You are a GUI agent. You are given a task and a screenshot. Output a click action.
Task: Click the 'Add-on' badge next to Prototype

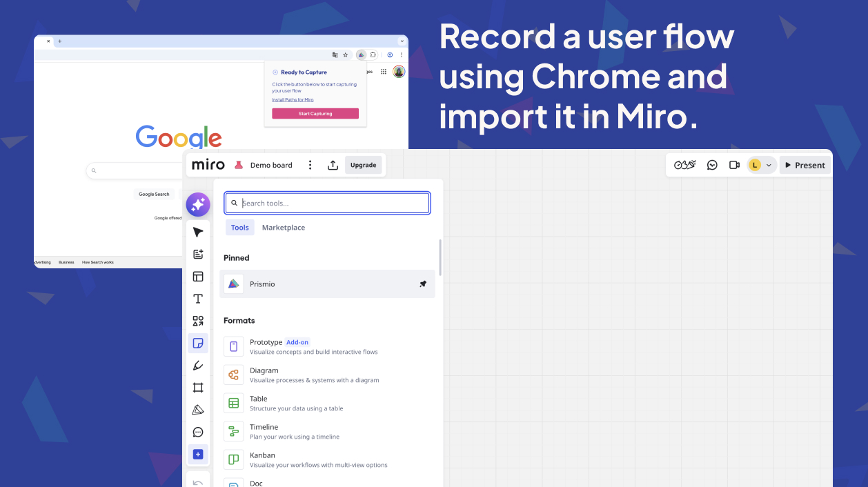pyautogui.click(x=297, y=342)
